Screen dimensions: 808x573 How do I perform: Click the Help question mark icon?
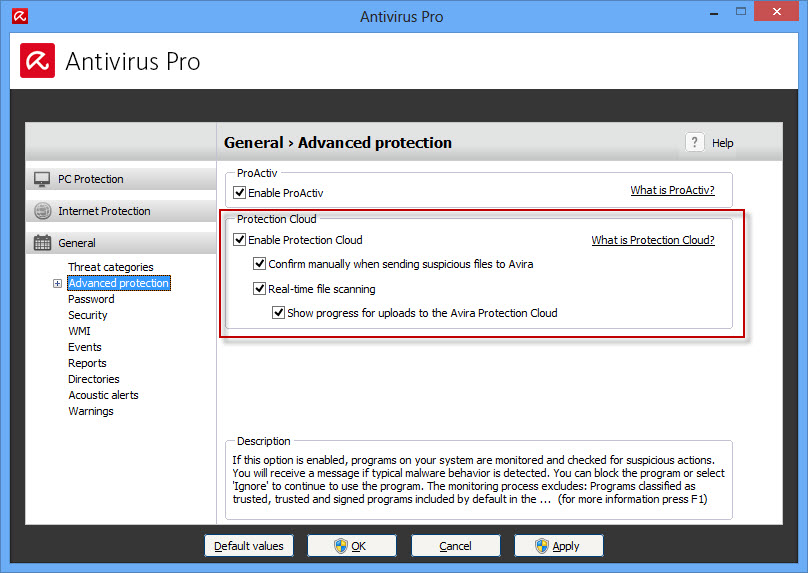tap(695, 142)
